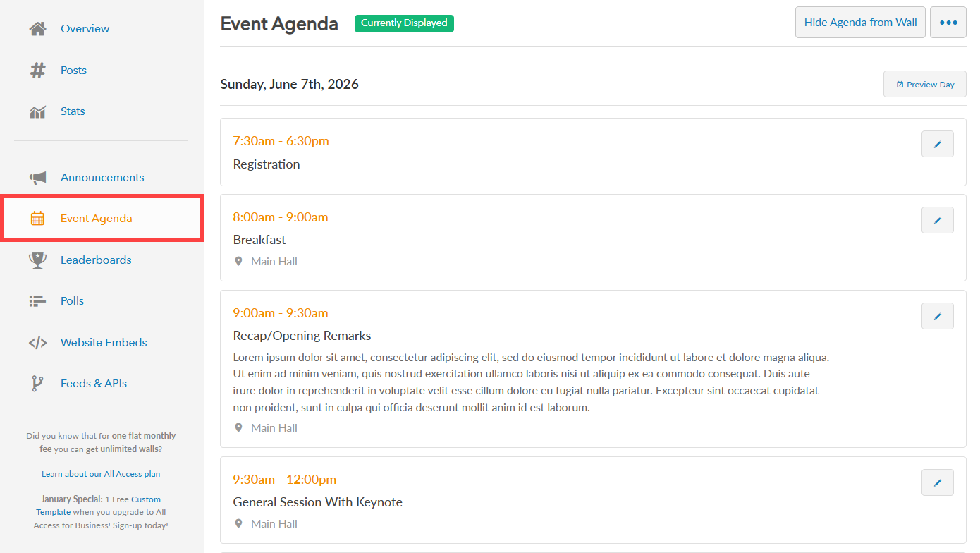Click the Hide Agenda from Wall button

860,22
